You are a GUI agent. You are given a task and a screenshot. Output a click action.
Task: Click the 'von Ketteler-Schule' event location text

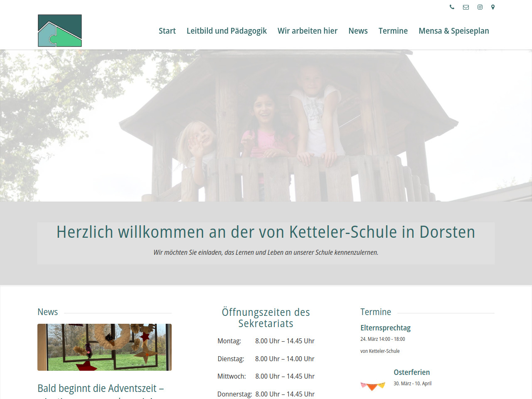(x=380, y=351)
